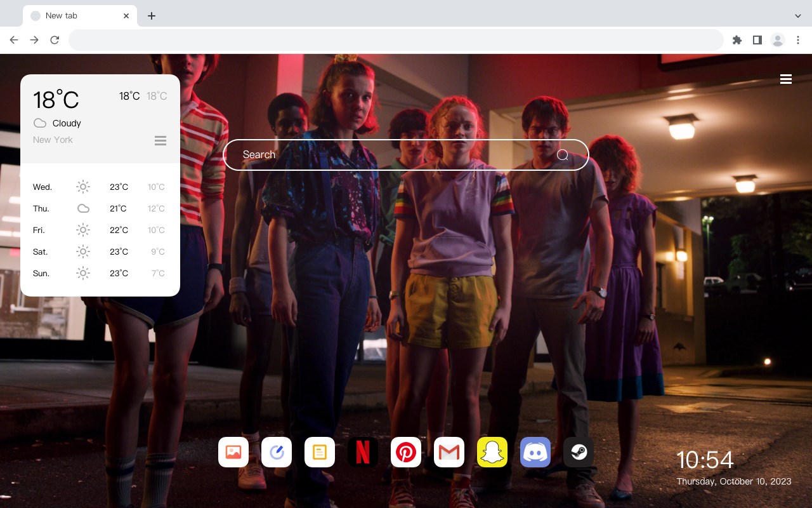This screenshot has width=812, height=508.
Task: Focus the browser address bar
Action: tap(396, 40)
